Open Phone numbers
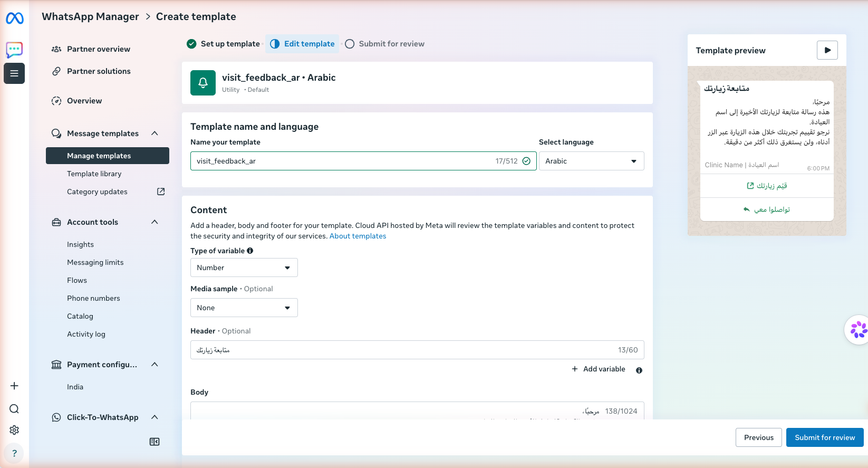Viewport: 868px width, 468px height. 93,298
